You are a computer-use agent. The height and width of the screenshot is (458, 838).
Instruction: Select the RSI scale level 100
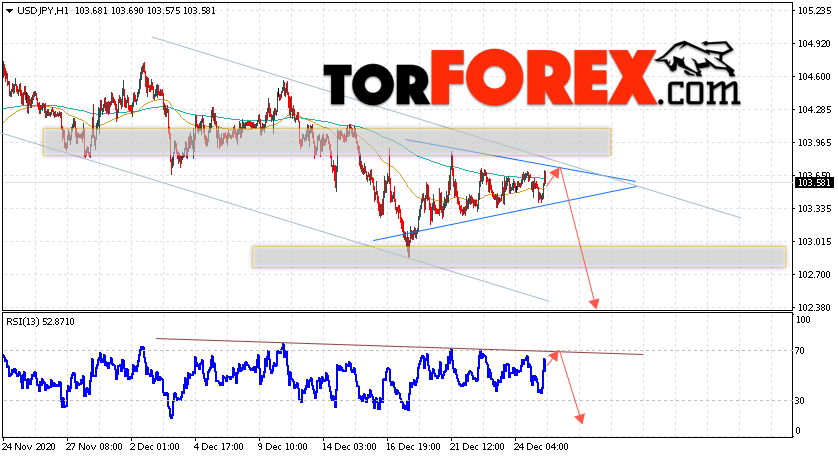pyautogui.click(x=803, y=320)
